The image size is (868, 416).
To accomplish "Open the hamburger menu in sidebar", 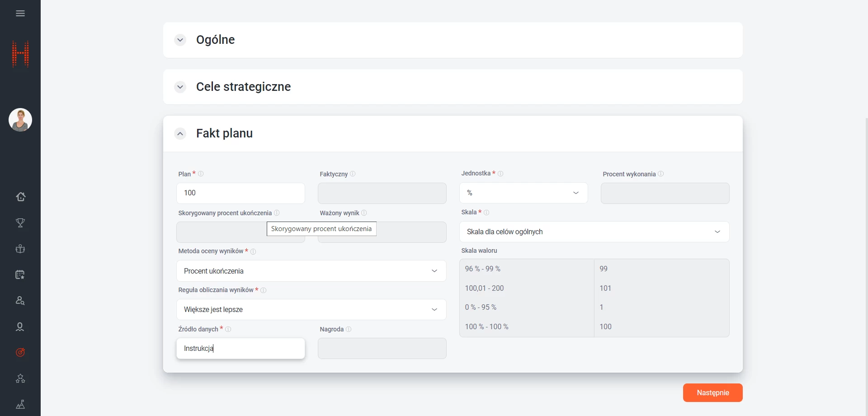I will point(20,14).
